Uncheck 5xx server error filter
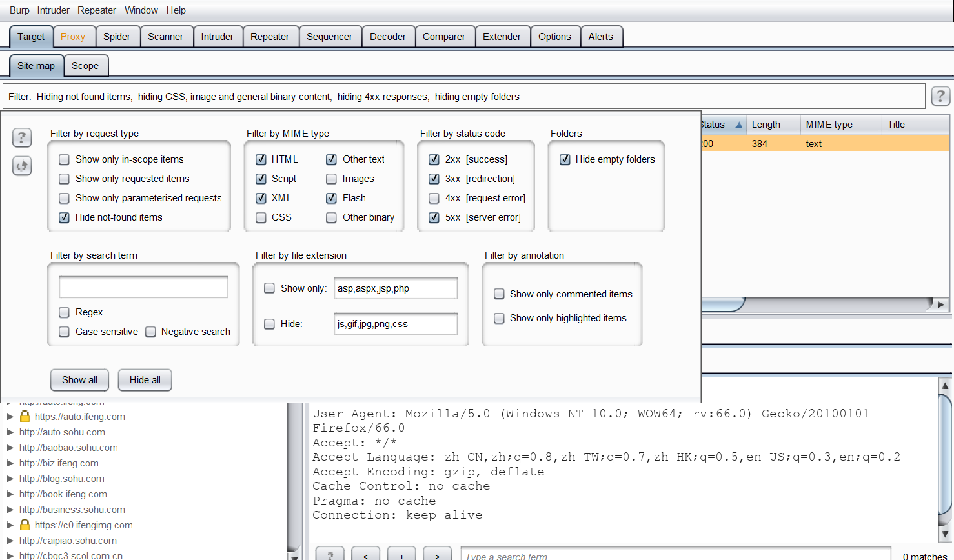 [434, 217]
